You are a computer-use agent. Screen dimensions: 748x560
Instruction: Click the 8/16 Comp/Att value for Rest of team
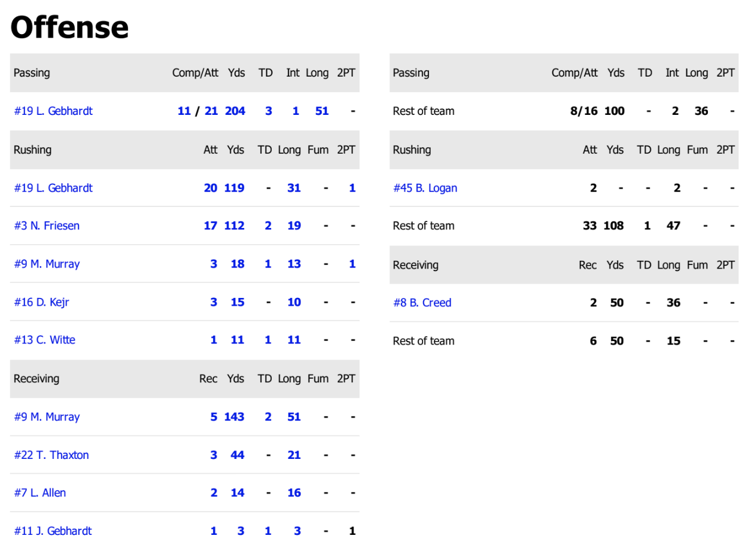pos(583,111)
